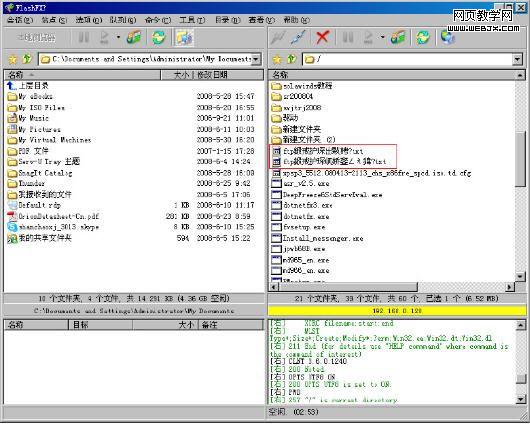Click the red X abort button
530x424 pixels.
322,37
